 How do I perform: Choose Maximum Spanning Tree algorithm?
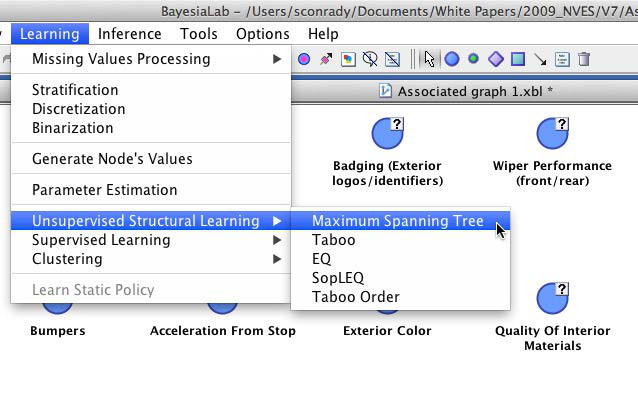coord(397,221)
